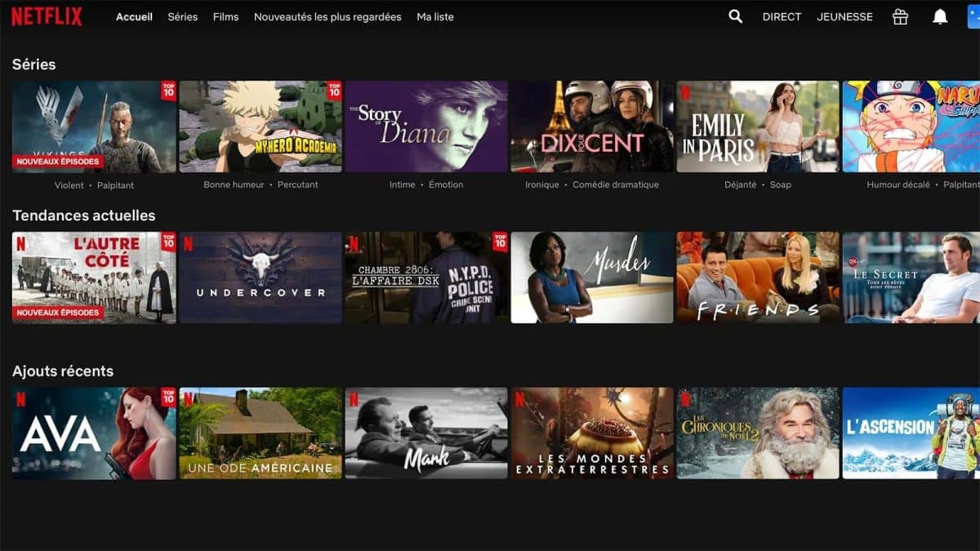The width and height of the screenshot is (980, 551).
Task: Click the 'Intime • Émotion' tags
Action: coord(426,184)
